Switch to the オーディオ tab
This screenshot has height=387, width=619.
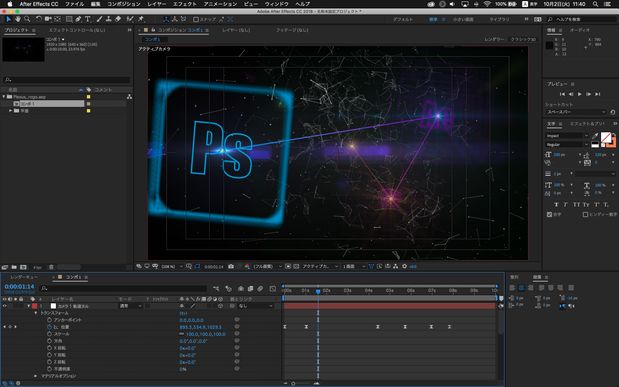point(580,30)
